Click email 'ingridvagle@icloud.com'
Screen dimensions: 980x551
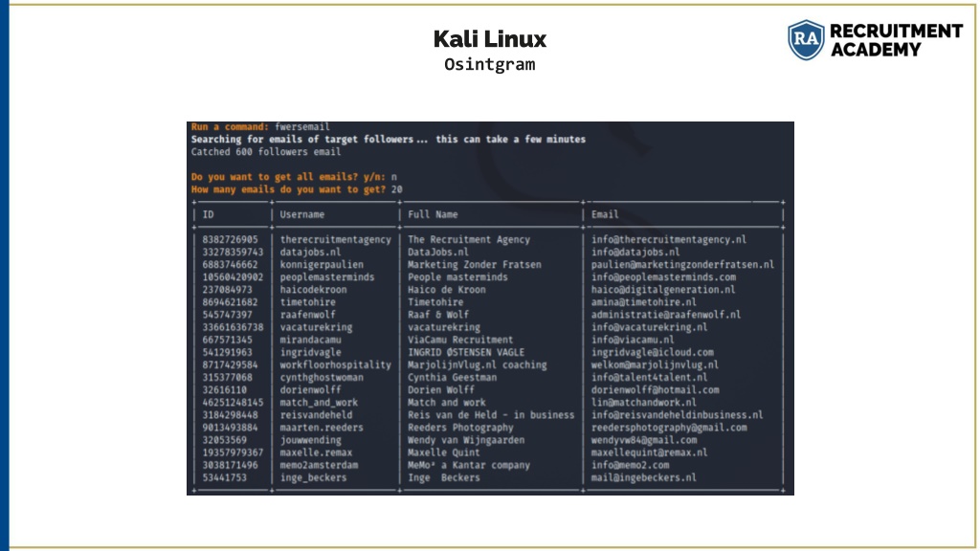(652, 352)
